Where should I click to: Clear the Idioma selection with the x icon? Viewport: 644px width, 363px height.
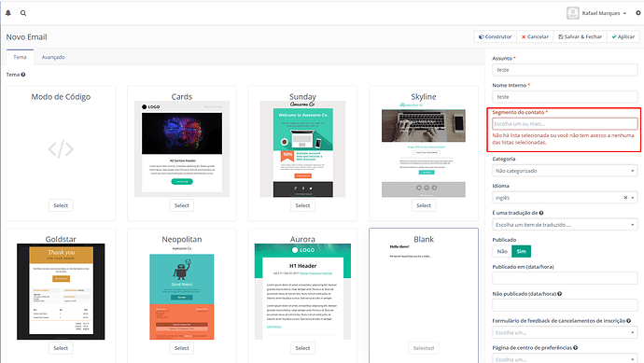click(x=625, y=198)
